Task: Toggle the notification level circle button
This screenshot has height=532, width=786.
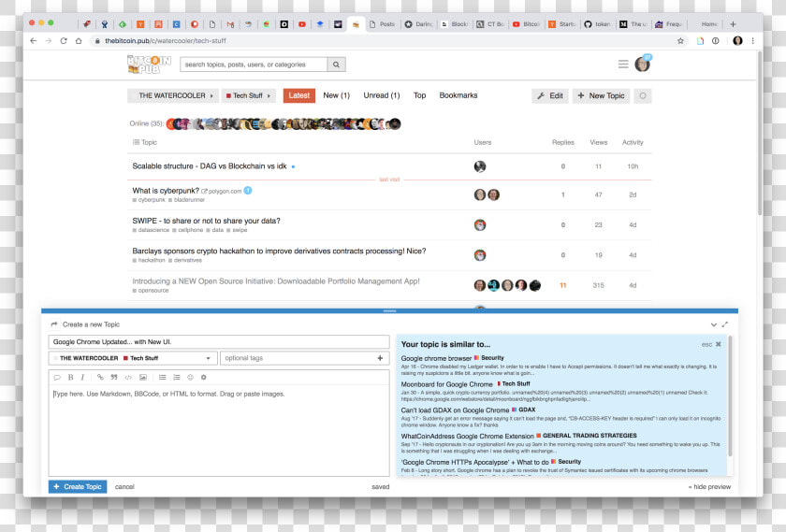Action: click(x=643, y=95)
